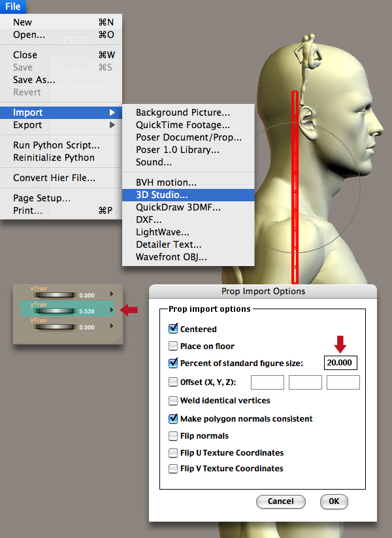
Task: Cancel the Prop Import Options dialog
Action: click(x=280, y=501)
